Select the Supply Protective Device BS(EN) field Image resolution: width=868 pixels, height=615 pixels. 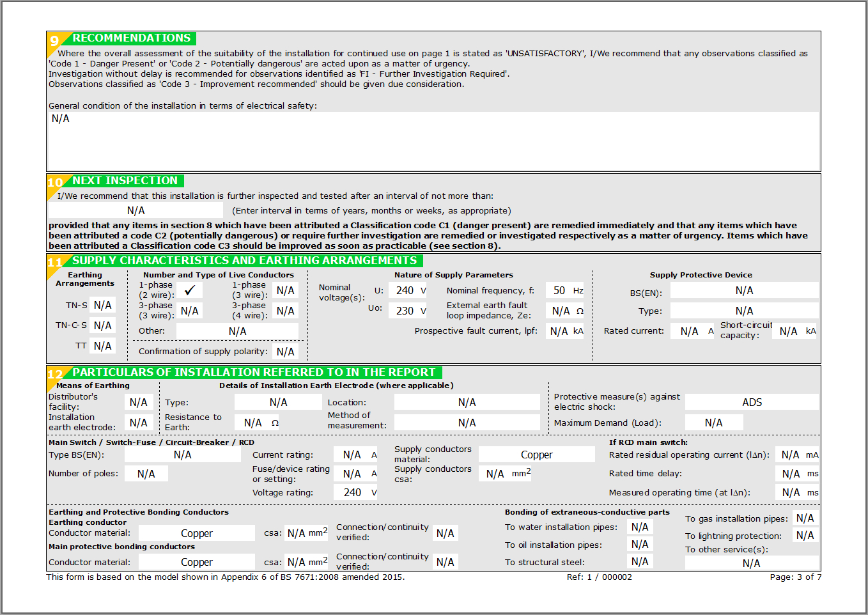point(744,290)
